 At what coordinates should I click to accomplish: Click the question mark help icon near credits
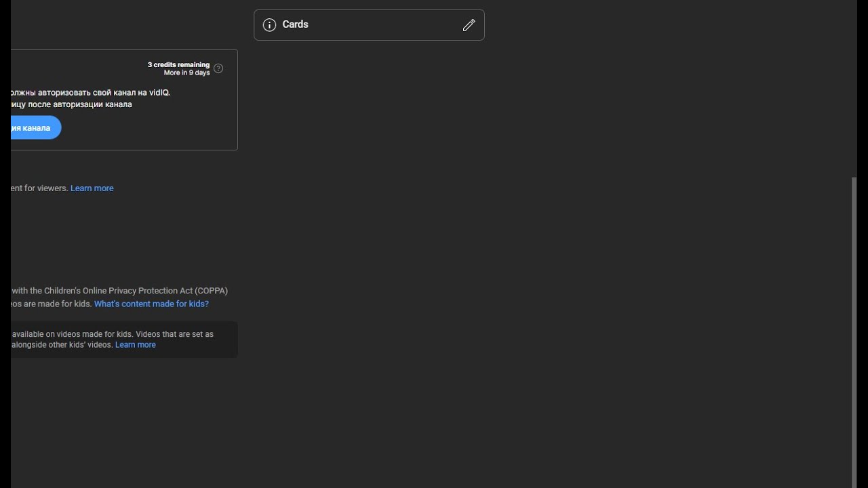pos(218,68)
